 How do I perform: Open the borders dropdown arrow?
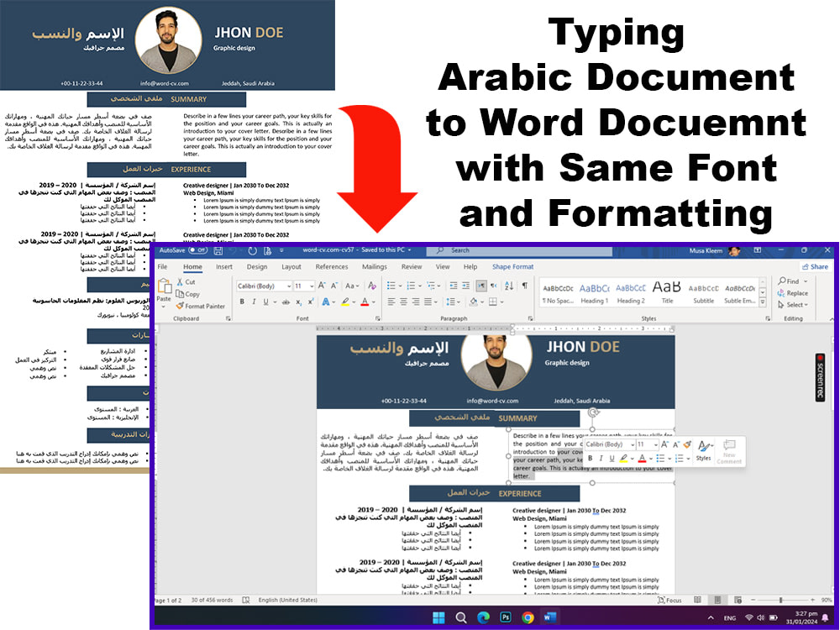pyautogui.click(x=502, y=302)
